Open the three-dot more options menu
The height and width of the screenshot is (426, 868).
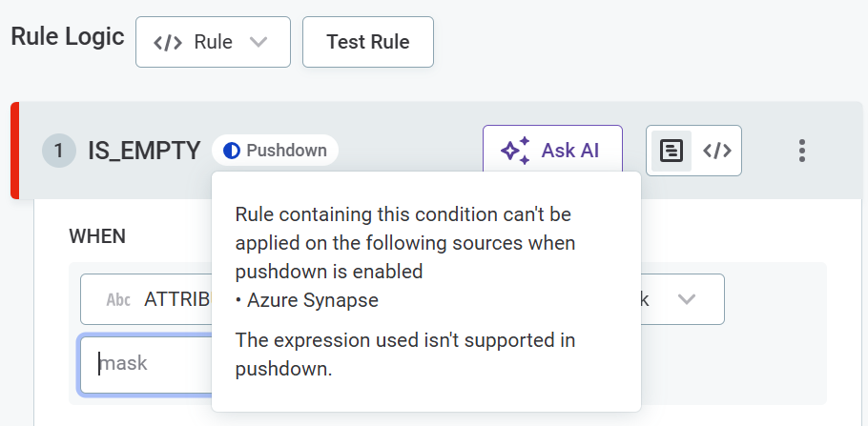[802, 151]
